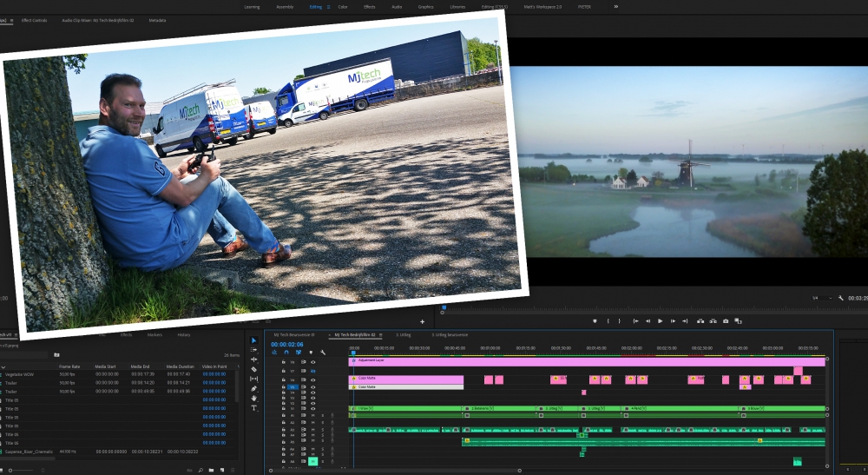
Task: Export frame with the camera icon
Action: coord(726,321)
